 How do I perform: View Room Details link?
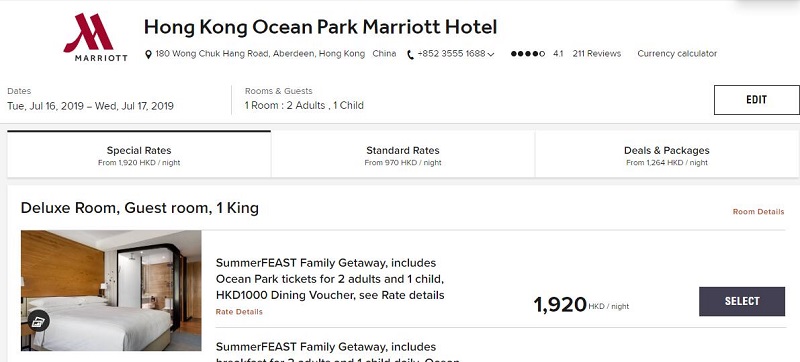pos(758,212)
